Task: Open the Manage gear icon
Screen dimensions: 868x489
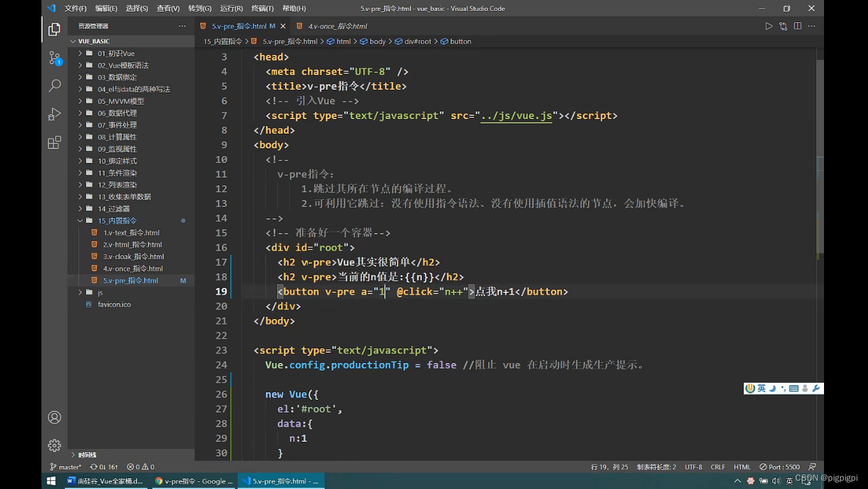Action: [55, 445]
